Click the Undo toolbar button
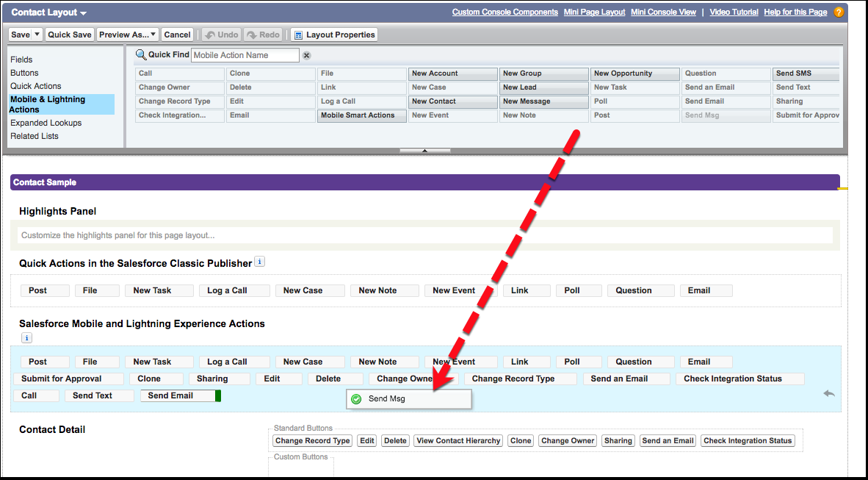 tap(222, 35)
